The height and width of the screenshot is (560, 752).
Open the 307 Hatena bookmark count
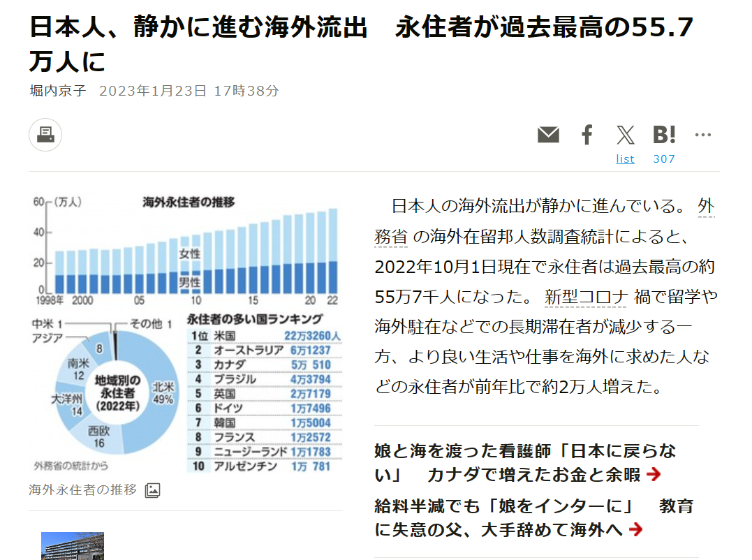pyautogui.click(x=664, y=159)
